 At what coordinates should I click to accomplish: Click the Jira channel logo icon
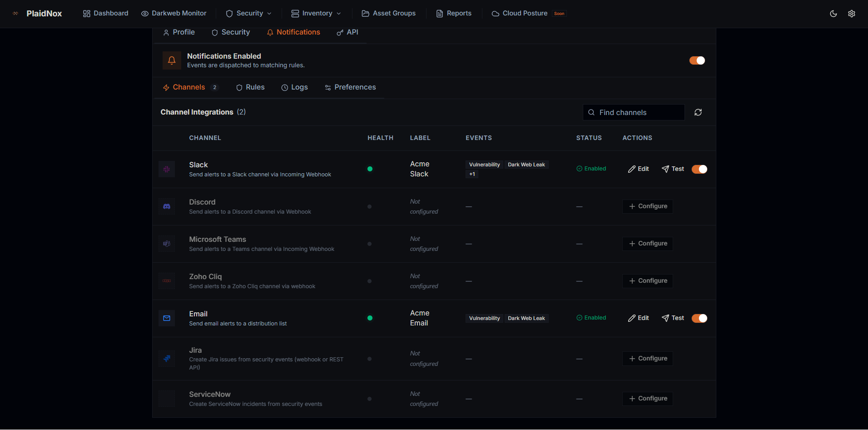pos(167,359)
